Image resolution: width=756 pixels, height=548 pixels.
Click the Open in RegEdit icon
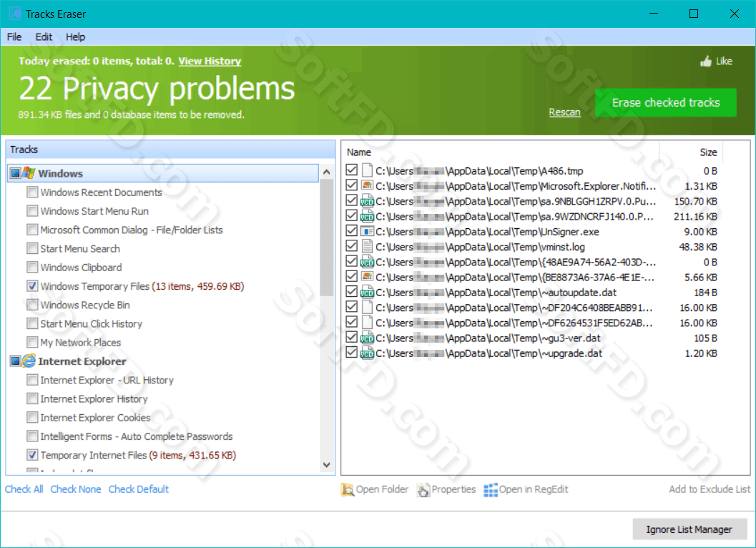491,489
